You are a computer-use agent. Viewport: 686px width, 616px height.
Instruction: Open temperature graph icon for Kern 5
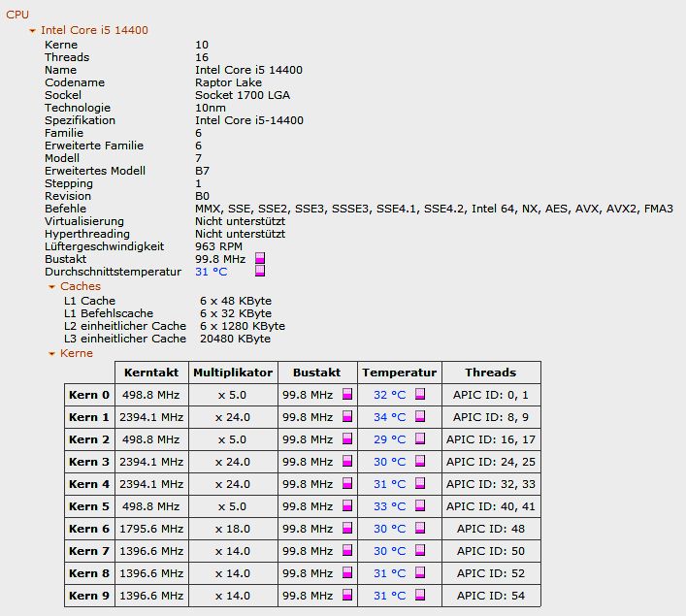[420, 505]
